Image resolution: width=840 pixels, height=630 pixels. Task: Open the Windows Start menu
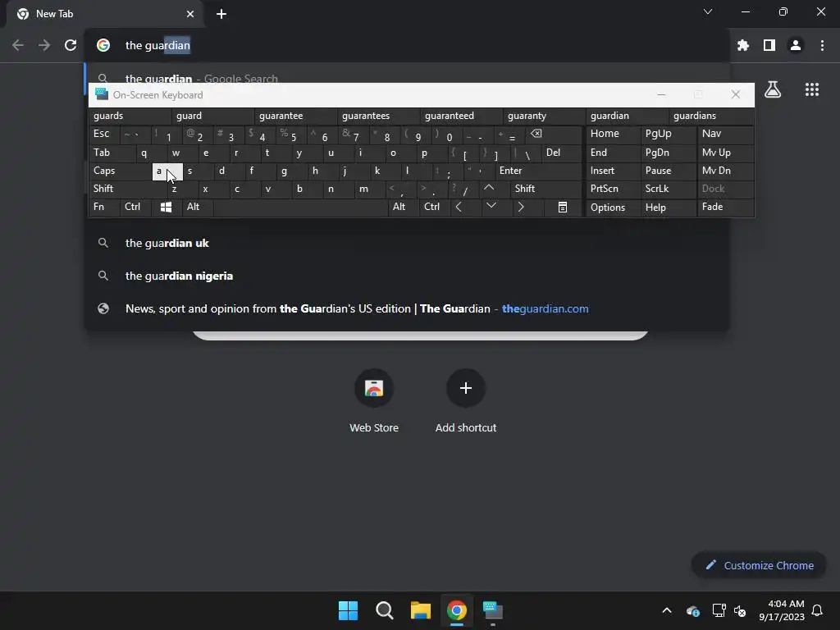pos(348,610)
